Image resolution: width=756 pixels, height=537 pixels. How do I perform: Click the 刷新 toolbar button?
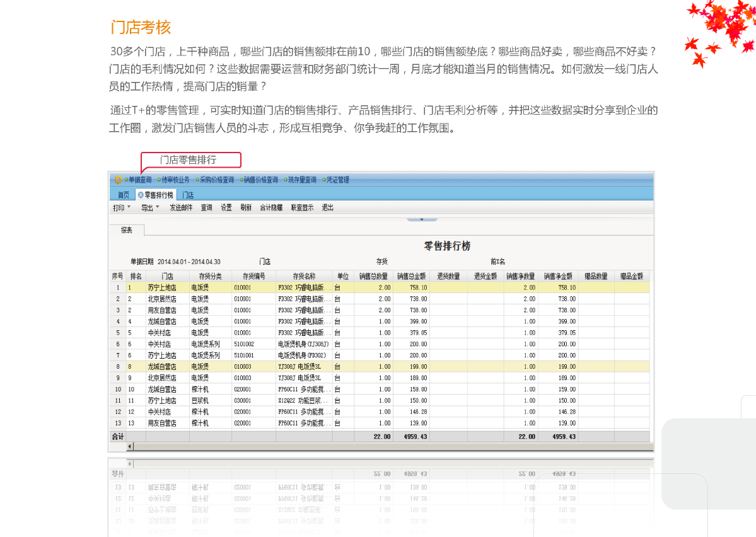click(x=246, y=207)
